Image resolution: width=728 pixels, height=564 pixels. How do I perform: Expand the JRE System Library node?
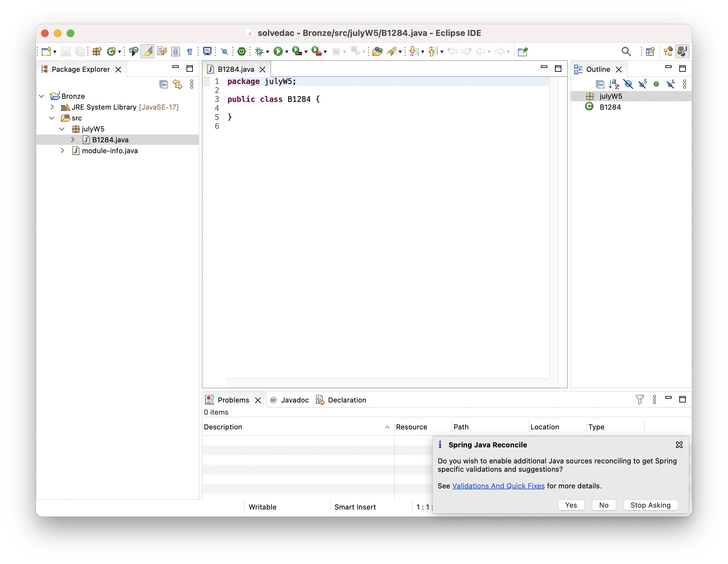52,107
